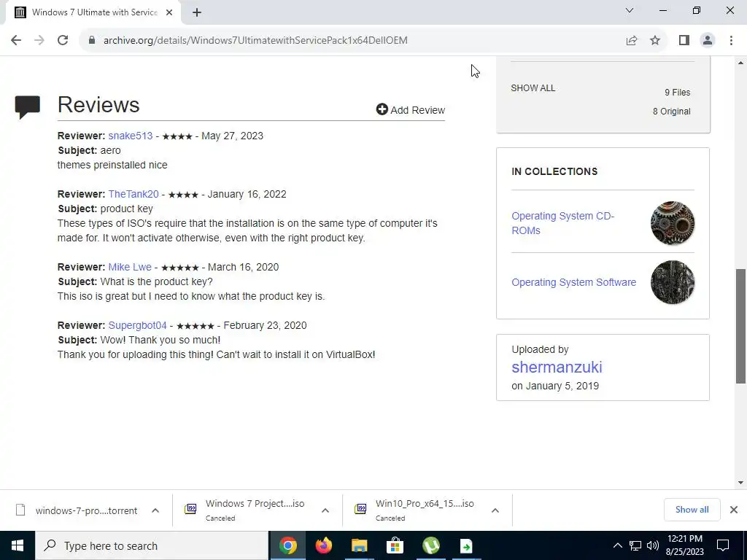The width and height of the screenshot is (747, 560).
Task: Show hidden system tray icons
Action: [617, 545]
